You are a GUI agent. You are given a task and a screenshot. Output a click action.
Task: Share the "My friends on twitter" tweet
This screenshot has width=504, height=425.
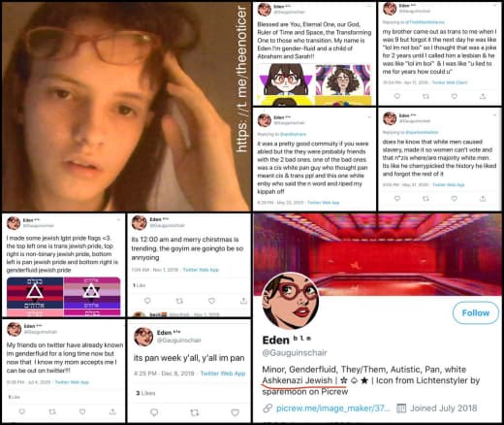[112, 411]
